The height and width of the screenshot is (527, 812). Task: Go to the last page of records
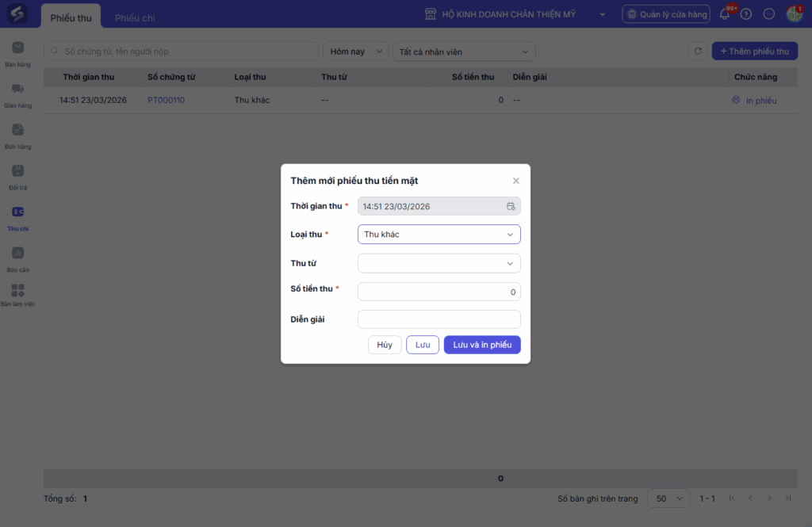(x=788, y=498)
